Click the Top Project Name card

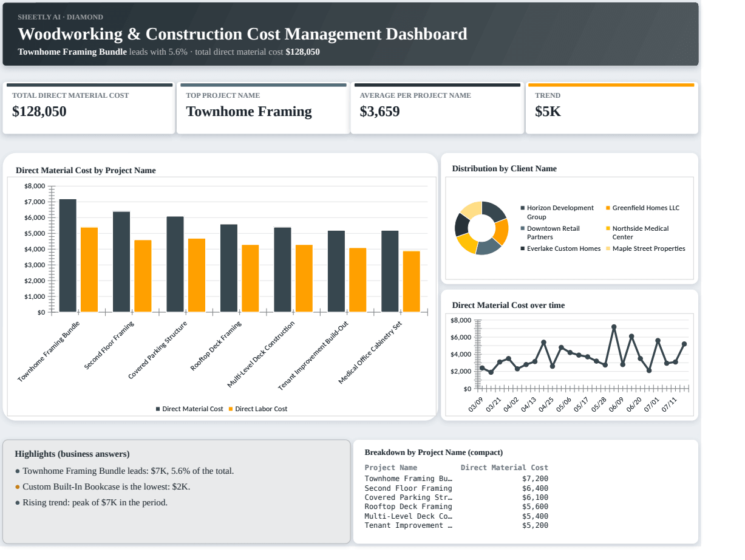click(x=263, y=108)
